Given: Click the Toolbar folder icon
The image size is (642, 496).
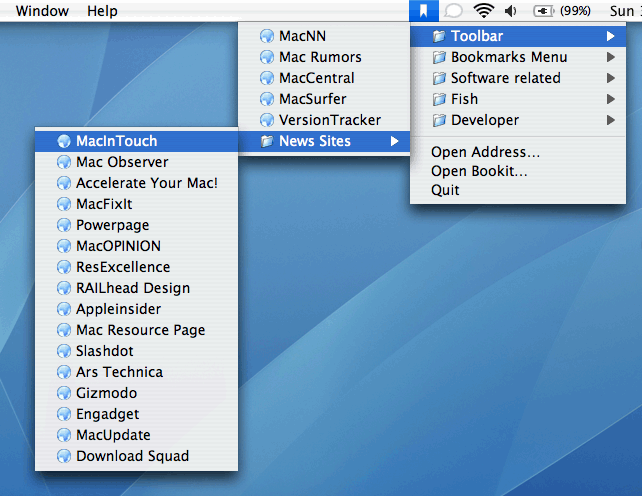Looking at the screenshot, I should tap(439, 36).
